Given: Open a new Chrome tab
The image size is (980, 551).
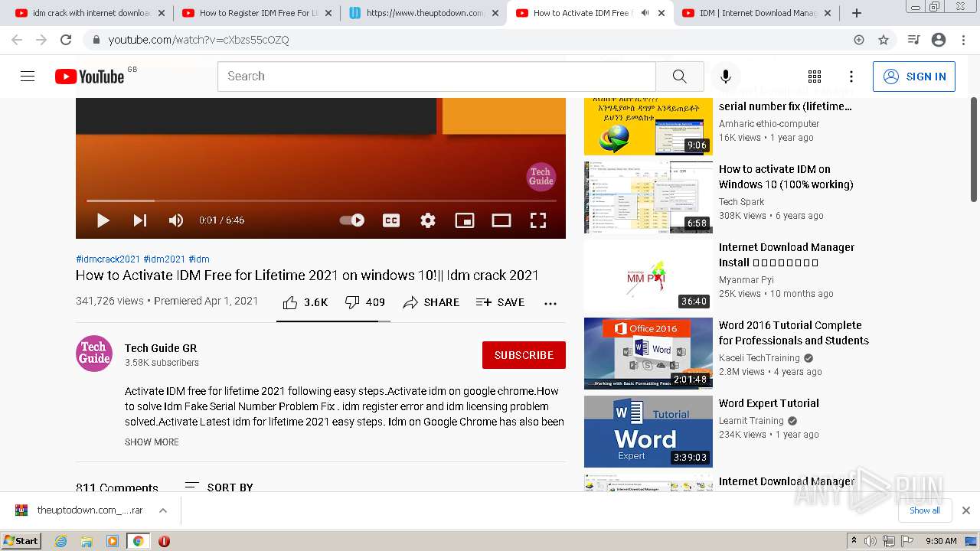Looking at the screenshot, I should coord(857,13).
